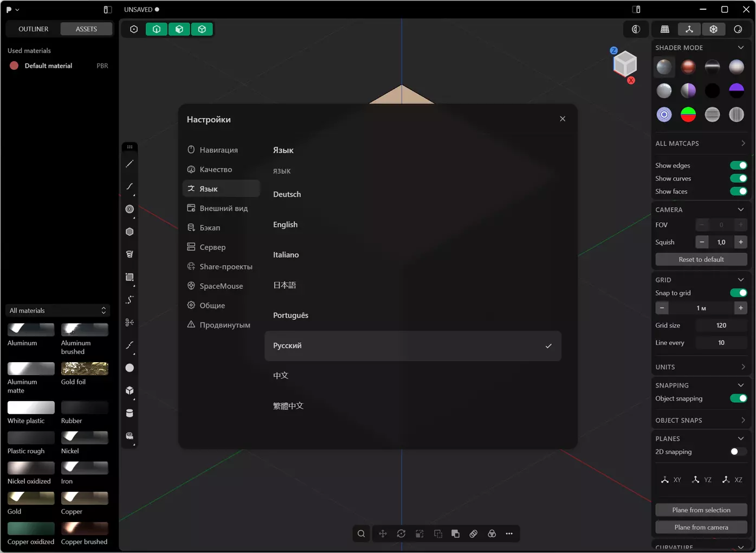The height and width of the screenshot is (553, 756).
Task: Switch to the Outliner tab
Action: (x=33, y=29)
